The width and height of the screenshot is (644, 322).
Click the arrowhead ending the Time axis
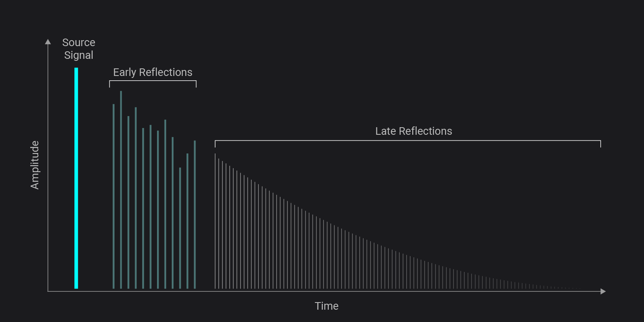(x=603, y=291)
